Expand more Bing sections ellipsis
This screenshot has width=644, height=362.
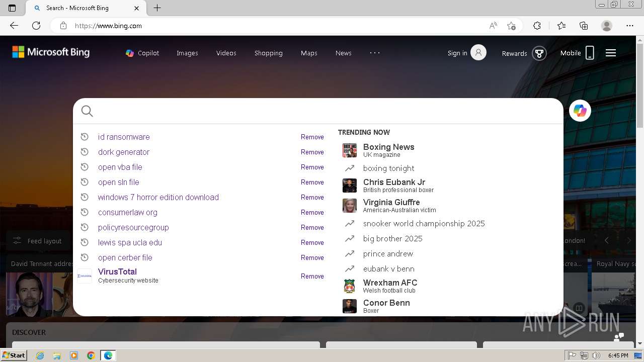click(x=375, y=52)
